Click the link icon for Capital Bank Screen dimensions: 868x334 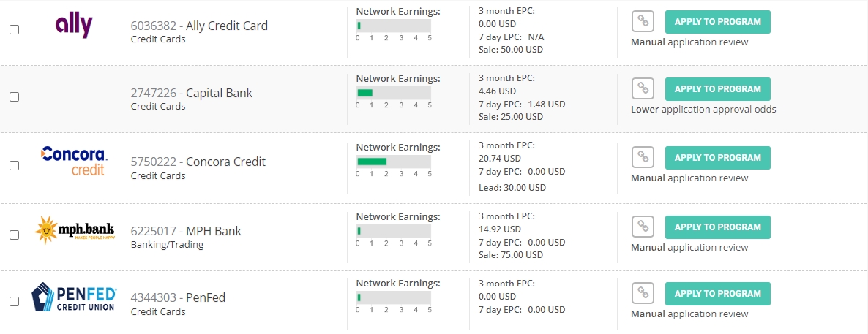(643, 88)
